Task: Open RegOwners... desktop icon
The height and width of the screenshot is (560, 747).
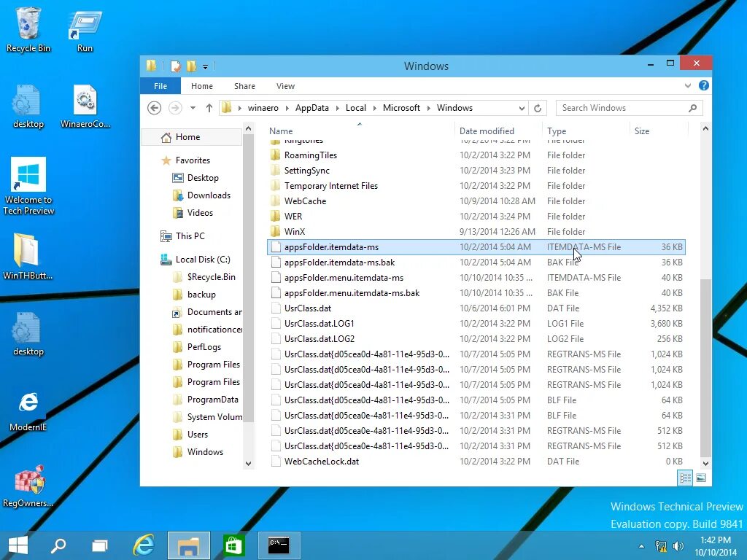Action: pyautogui.click(x=28, y=486)
